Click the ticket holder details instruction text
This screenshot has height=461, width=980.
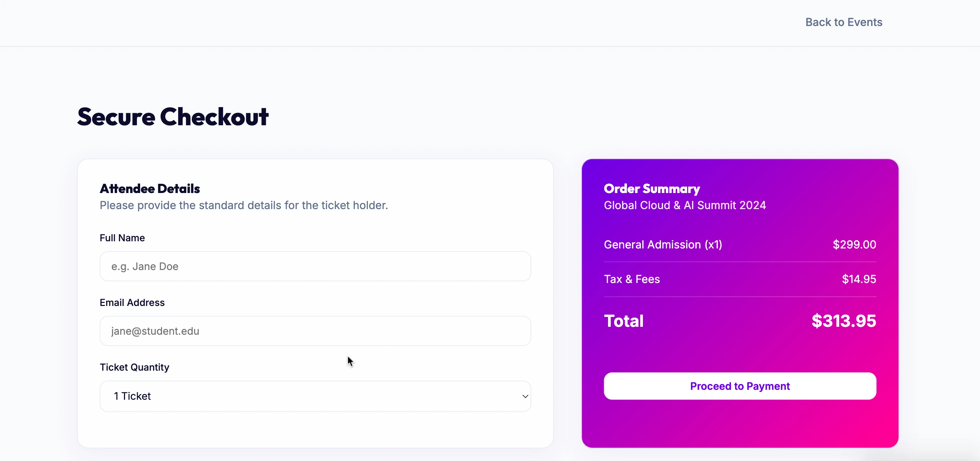pos(244,205)
